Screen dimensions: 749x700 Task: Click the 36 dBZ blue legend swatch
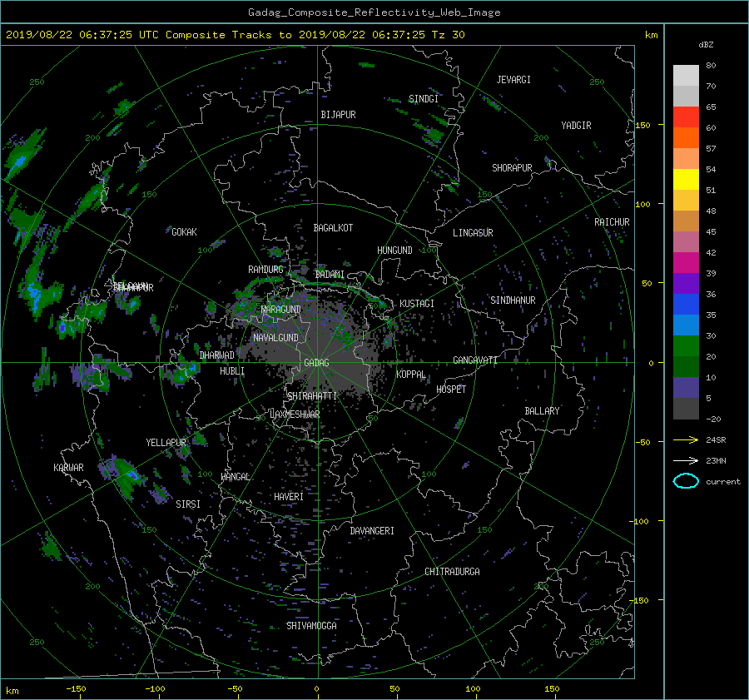[686, 304]
